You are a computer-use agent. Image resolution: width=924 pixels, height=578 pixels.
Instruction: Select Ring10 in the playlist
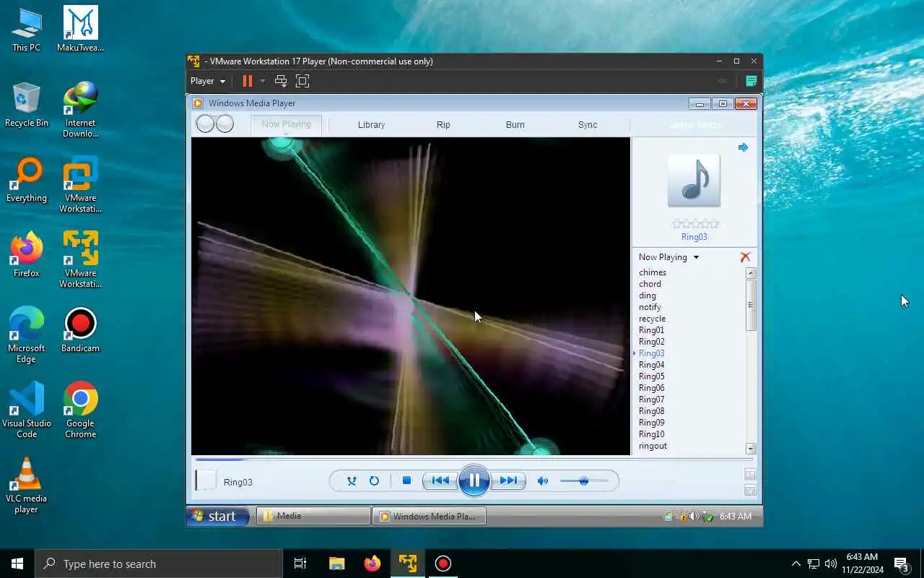click(651, 434)
